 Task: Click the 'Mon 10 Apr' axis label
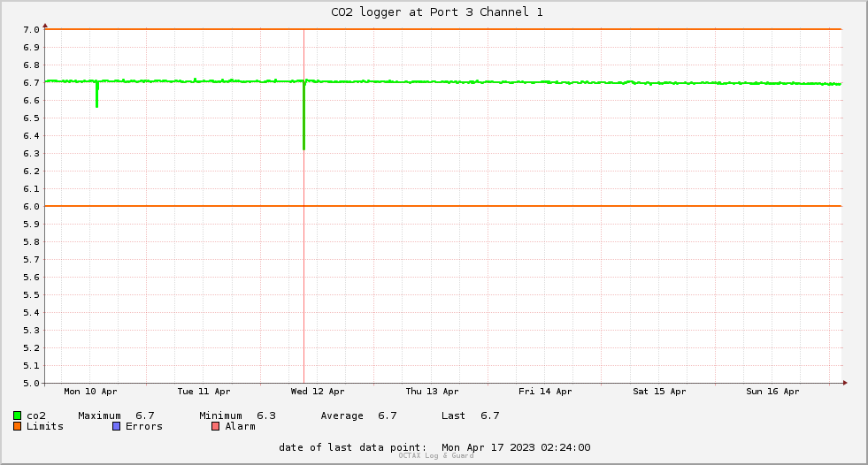(90, 392)
